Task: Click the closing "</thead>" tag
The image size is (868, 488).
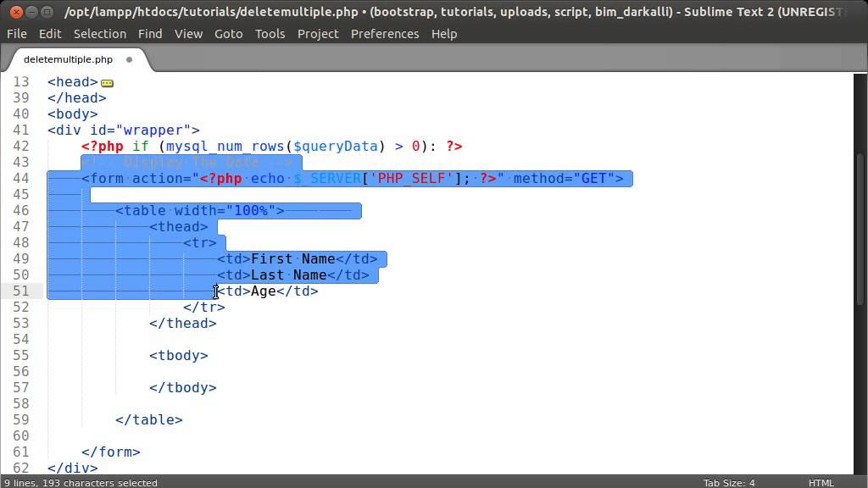Action: [183, 323]
